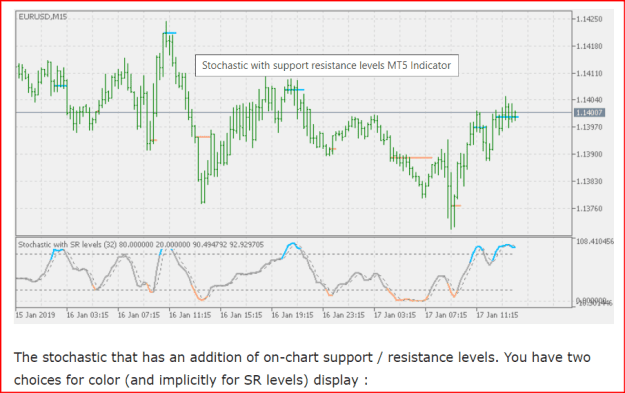
Task: Click the 16 Jan 23:15 time label
Action: (x=344, y=315)
